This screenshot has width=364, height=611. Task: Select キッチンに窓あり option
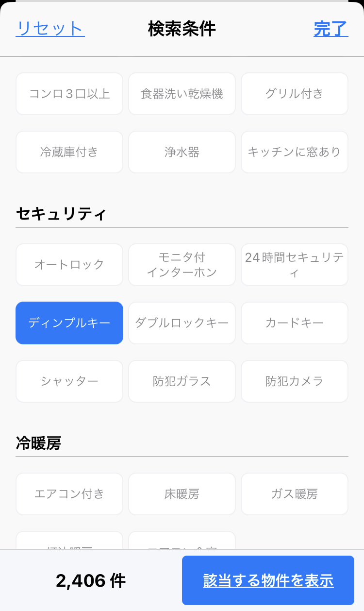click(294, 152)
